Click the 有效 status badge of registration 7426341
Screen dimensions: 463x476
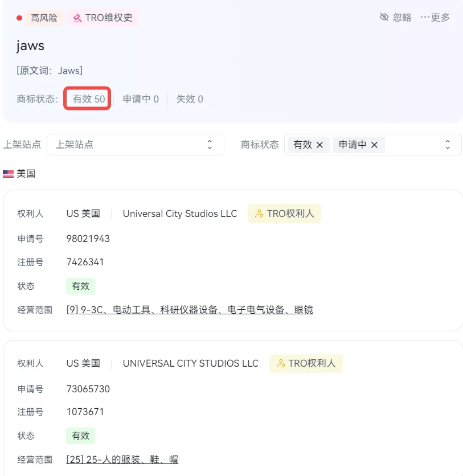pyautogui.click(x=80, y=286)
